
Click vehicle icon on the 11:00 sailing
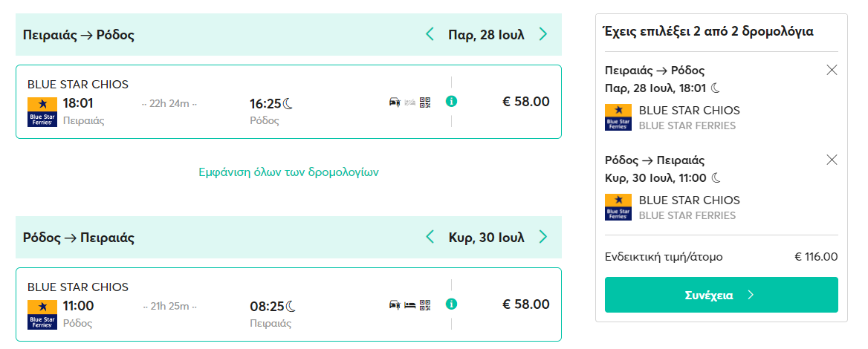pyautogui.click(x=395, y=304)
